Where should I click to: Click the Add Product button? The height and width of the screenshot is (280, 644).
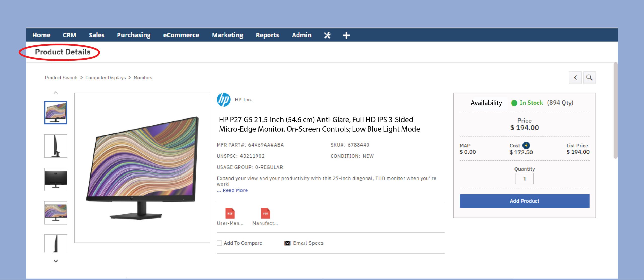click(x=524, y=201)
